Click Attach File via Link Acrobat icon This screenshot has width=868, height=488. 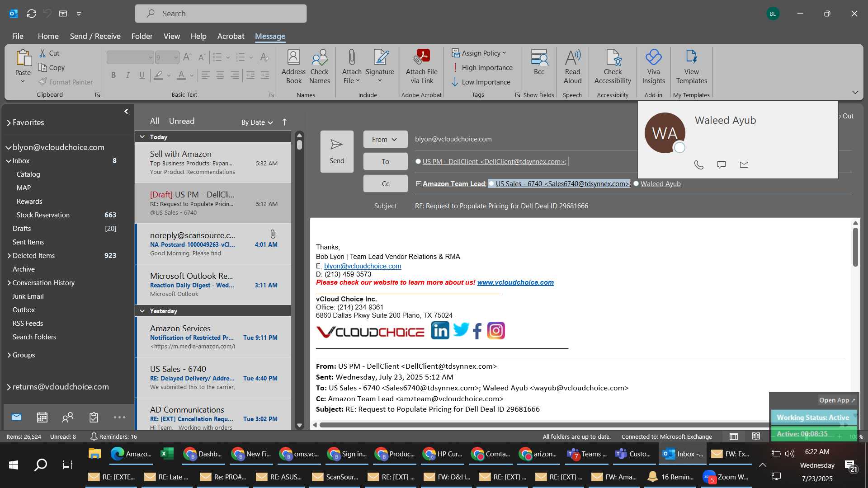tap(422, 58)
